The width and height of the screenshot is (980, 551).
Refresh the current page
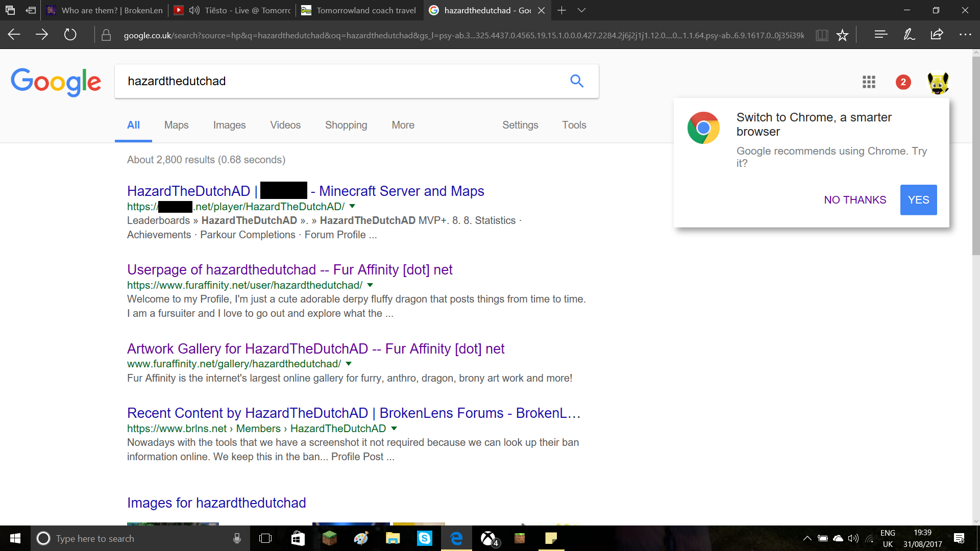[x=70, y=35]
